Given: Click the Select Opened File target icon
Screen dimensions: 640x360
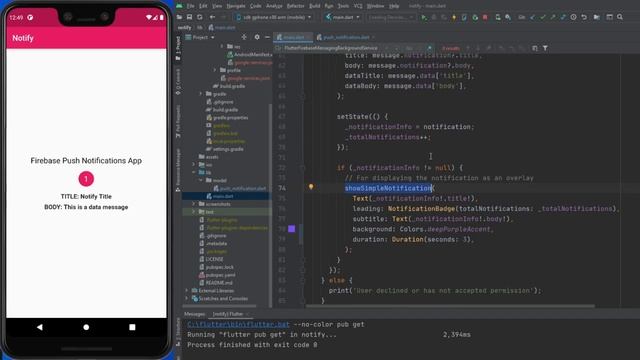Looking at the screenshot, I should tap(244, 37).
